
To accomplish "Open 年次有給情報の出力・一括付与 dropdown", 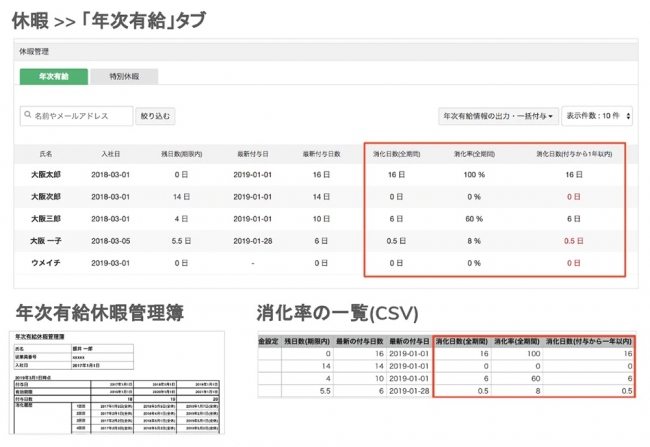I will click(x=498, y=116).
